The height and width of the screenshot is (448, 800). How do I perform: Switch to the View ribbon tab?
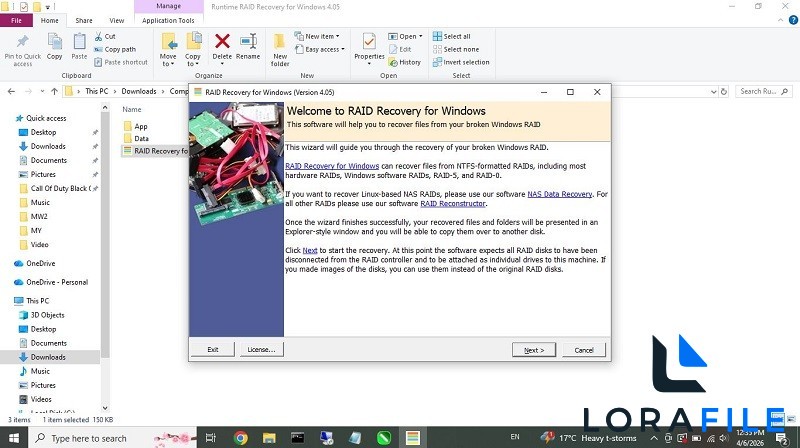pyautogui.click(x=116, y=20)
